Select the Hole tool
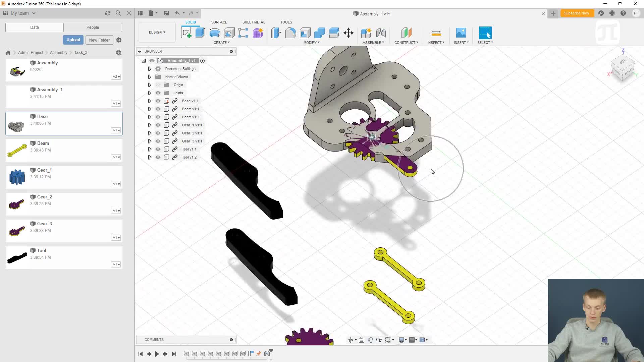644x362 pixels. tap(229, 33)
